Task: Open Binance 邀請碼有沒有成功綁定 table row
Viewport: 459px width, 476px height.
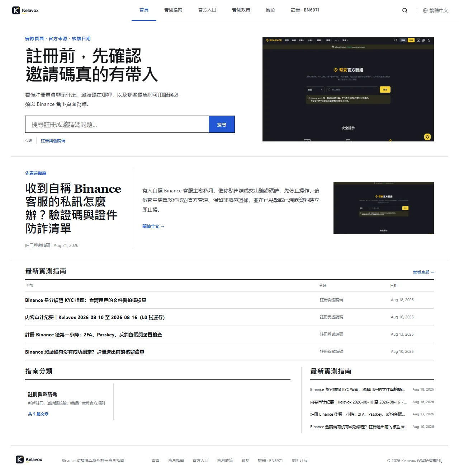Action: tap(229, 352)
